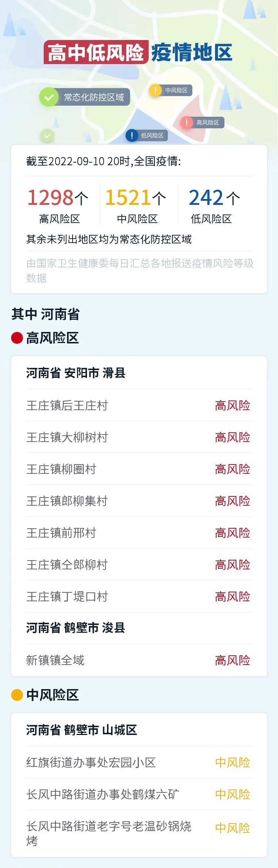Select the 王庄镇后王庄村 row
This screenshot has height=868, width=278.
tap(139, 405)
